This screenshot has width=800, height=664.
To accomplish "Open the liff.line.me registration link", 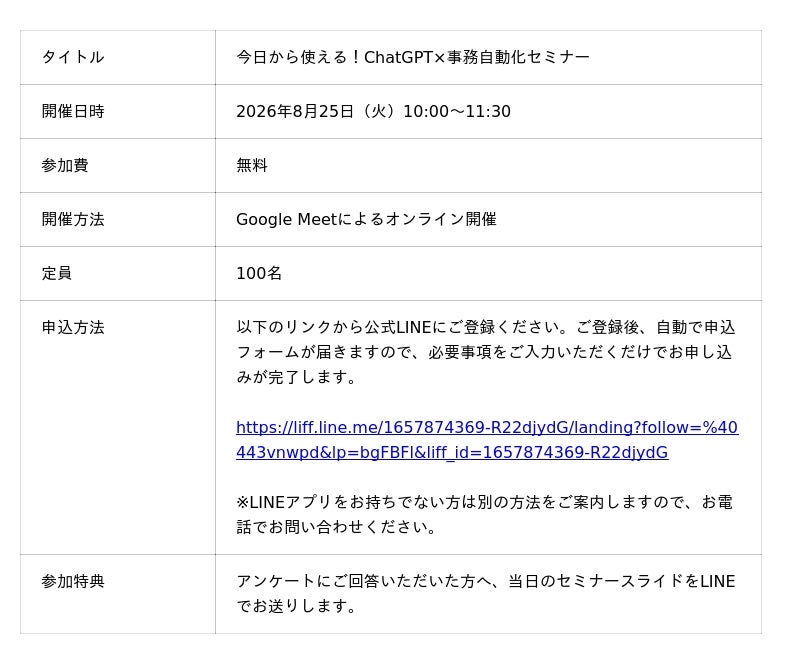I will point(487,439).
